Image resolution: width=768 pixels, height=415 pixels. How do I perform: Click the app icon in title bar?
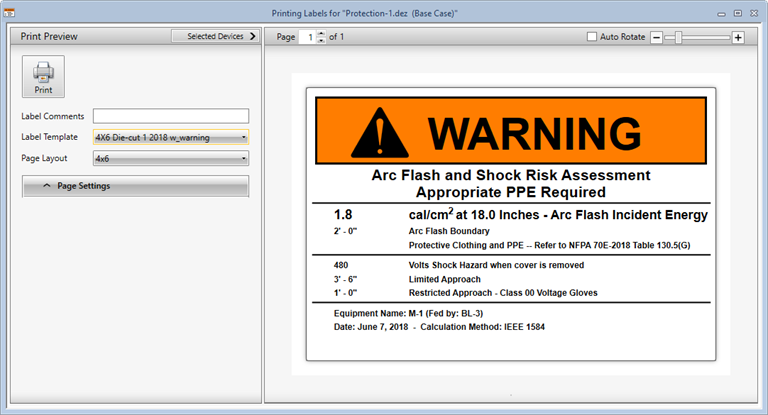tap(9, 13)
